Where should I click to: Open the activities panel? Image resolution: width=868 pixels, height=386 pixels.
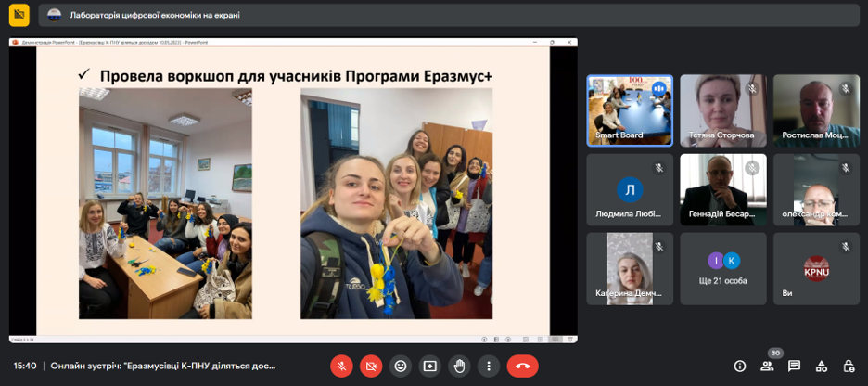821,366
